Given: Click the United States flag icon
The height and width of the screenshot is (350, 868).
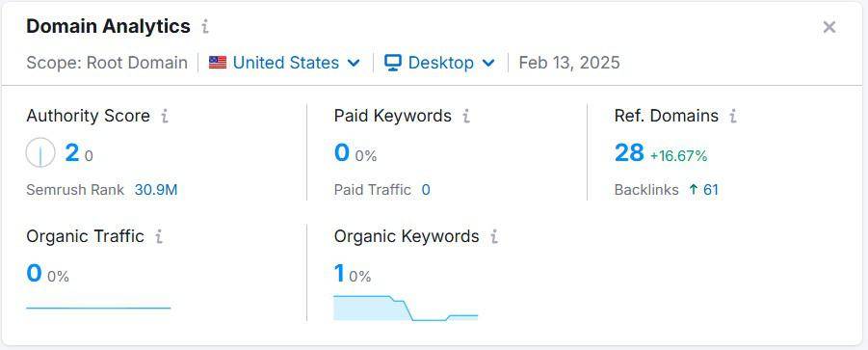Looking at the screenshot, I should pos(218,63).
